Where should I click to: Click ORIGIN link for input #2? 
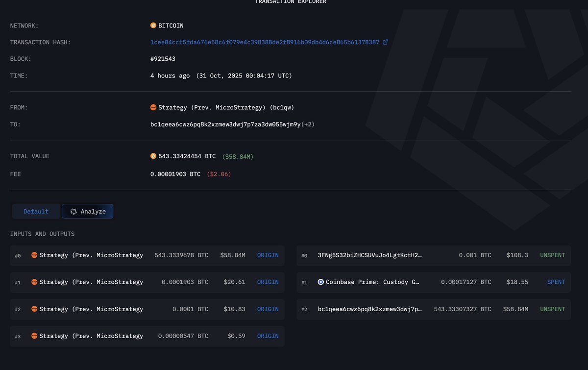268,309
